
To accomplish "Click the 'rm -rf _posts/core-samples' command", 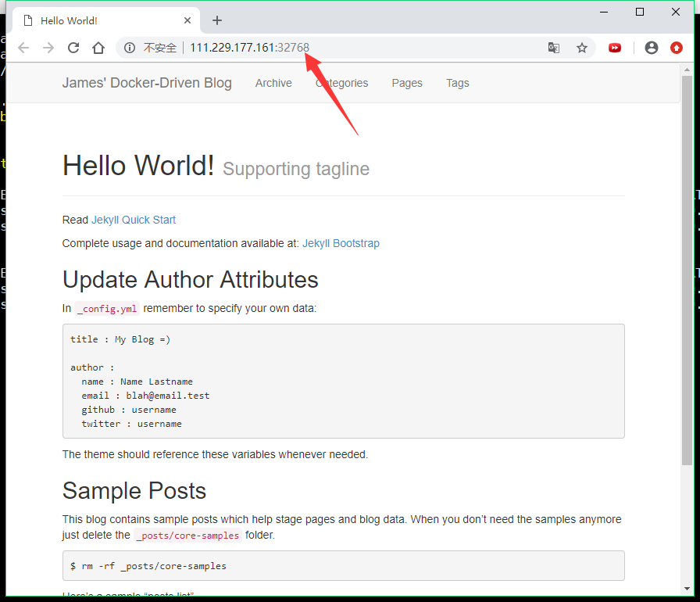I will [x=154, y=566].
